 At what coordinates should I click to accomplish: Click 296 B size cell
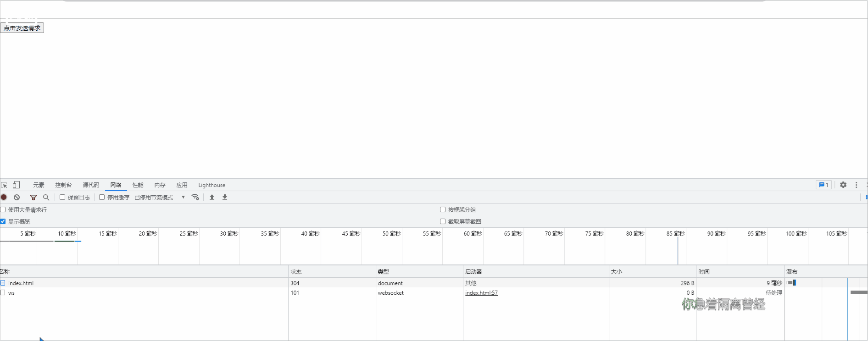point(687,283)
